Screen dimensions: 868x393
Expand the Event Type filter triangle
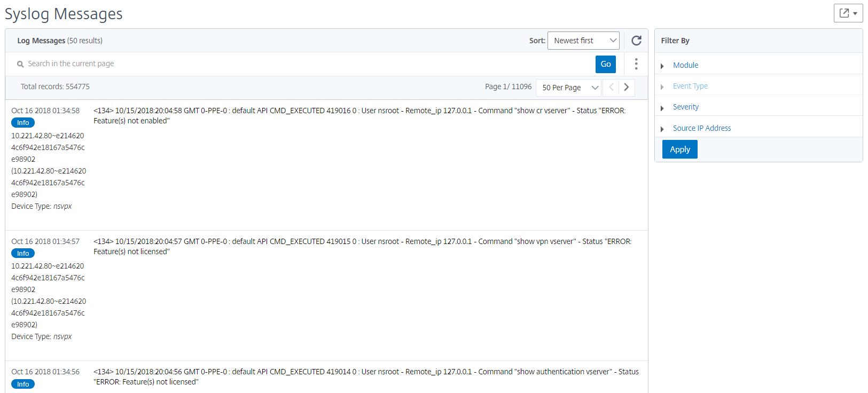pos(662,87)
